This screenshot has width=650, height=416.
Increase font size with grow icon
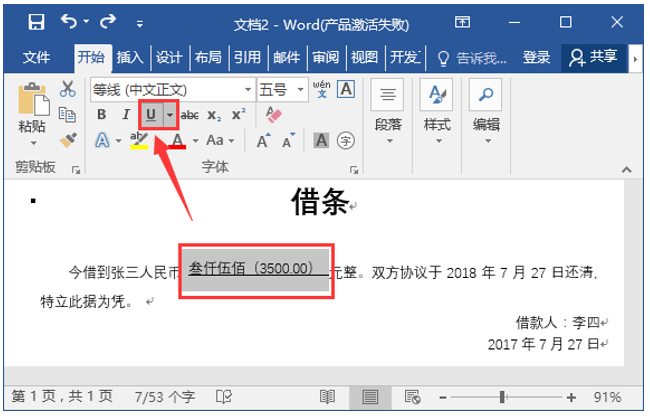(x=263, y=140)
